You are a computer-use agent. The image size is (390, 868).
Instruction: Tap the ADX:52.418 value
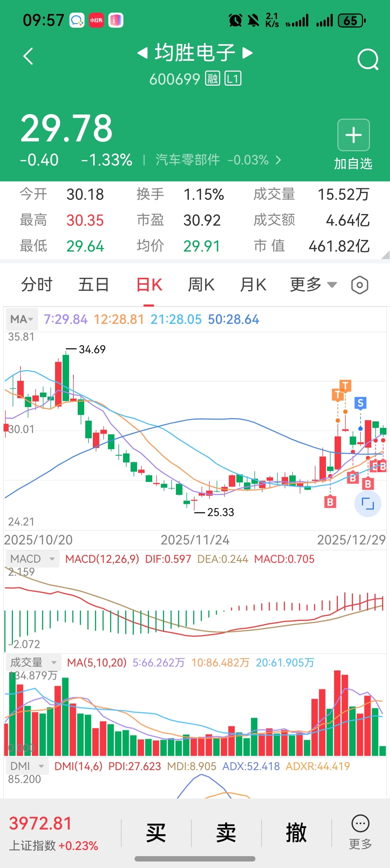click(x=251, y=766)
